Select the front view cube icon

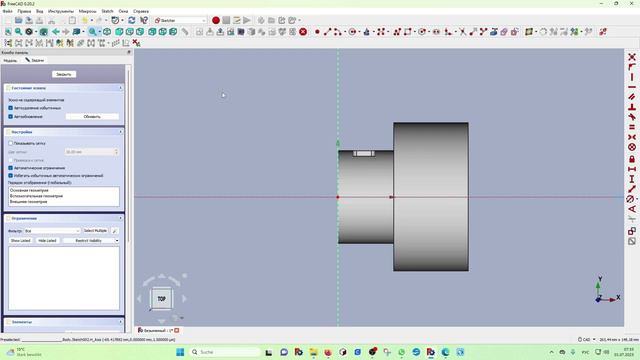point(119,31)
